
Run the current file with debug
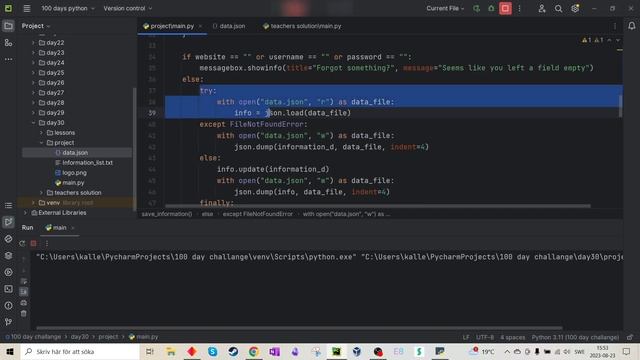[476, 8]
